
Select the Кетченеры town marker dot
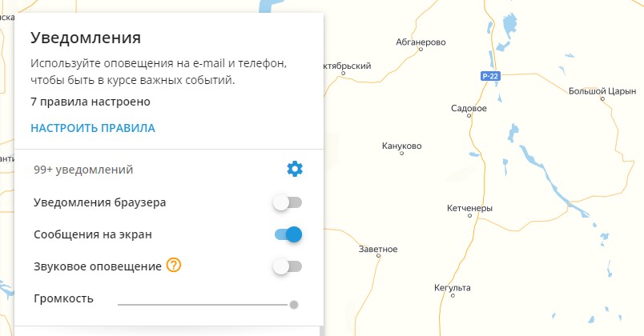[x=470, y=215]
